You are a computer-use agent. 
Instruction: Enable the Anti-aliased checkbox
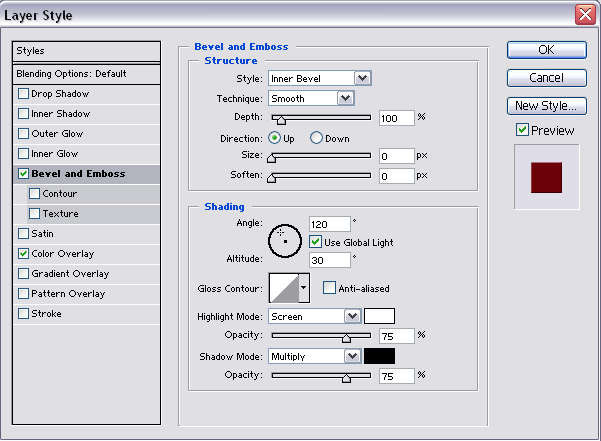[329, 288]
